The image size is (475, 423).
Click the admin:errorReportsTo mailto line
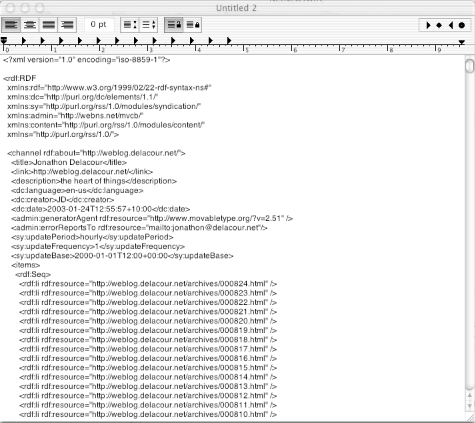click(139, 228)
